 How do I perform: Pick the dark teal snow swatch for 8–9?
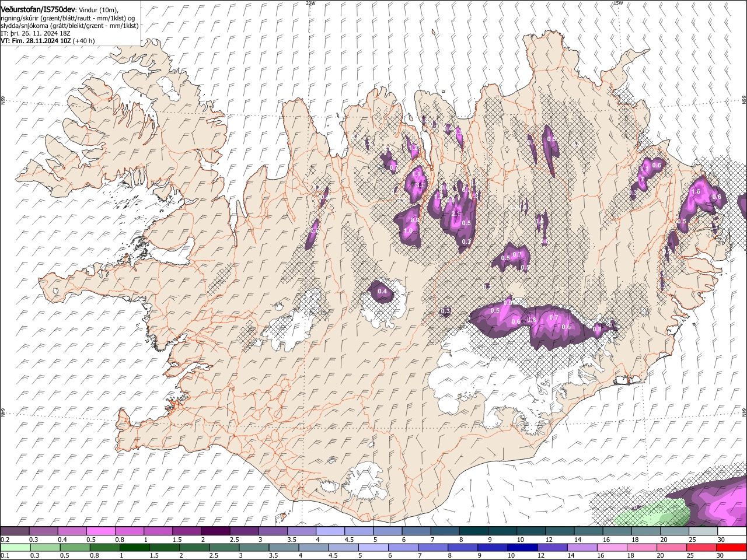coord(474,531)
